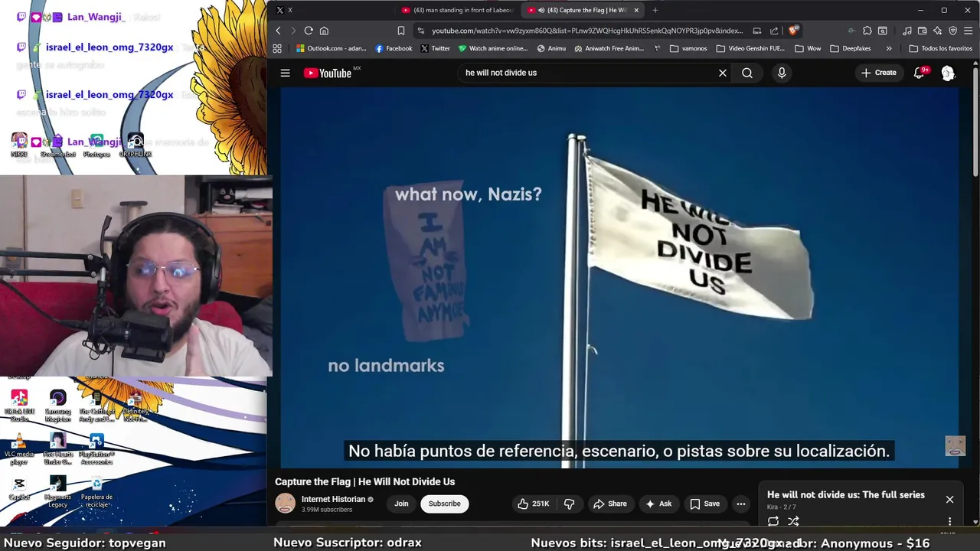Open more actions ellipsis under video
The image size is (980, 551).
point(740,504)
